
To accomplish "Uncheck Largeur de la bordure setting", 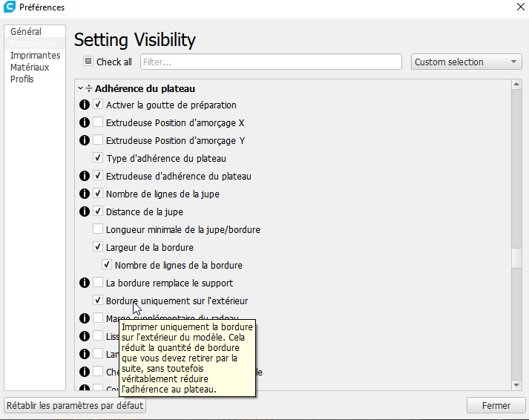I will [x=98, y=247].
